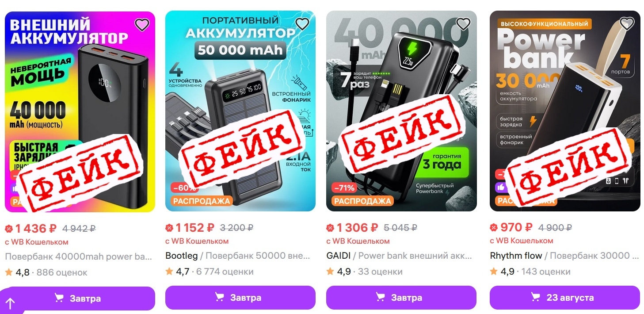Click the wallet badge icon beside 970 ₽

coord(494,228)
